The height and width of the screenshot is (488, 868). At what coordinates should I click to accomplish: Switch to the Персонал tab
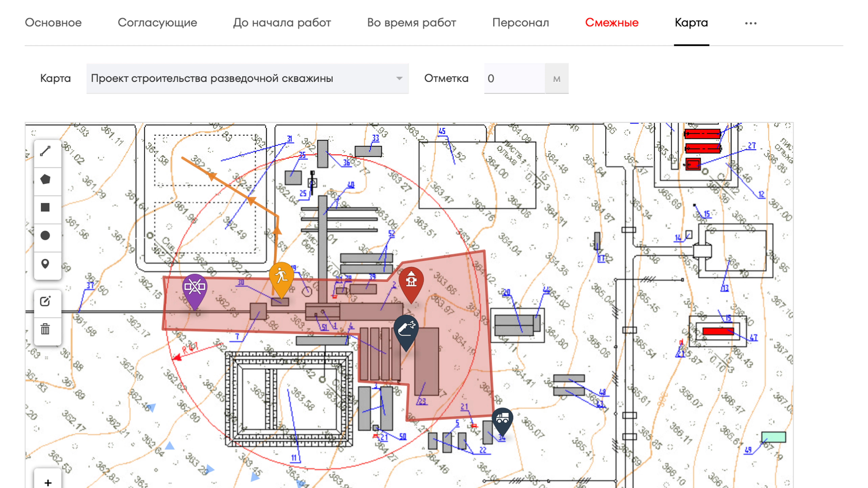tap(520, 23)
